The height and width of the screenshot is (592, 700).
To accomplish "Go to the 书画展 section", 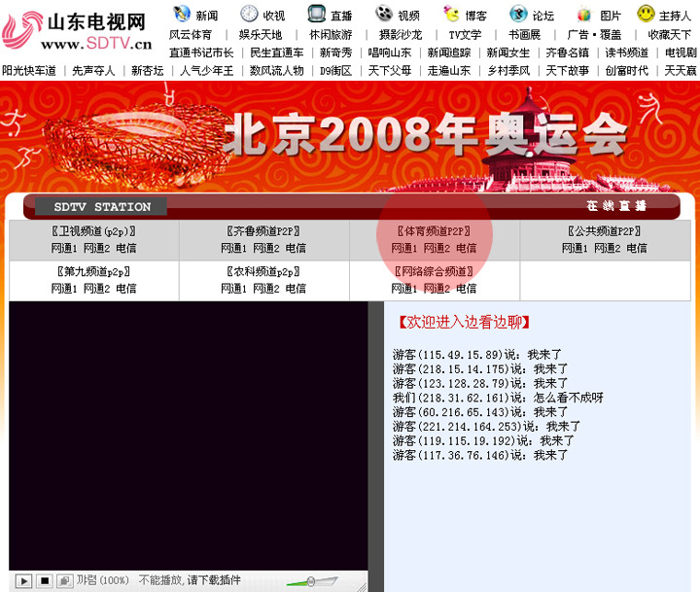I will coord(525,35).
